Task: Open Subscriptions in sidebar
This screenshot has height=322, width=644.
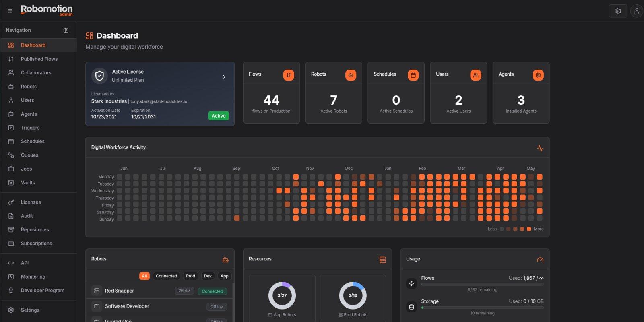Action: point(39,243)
